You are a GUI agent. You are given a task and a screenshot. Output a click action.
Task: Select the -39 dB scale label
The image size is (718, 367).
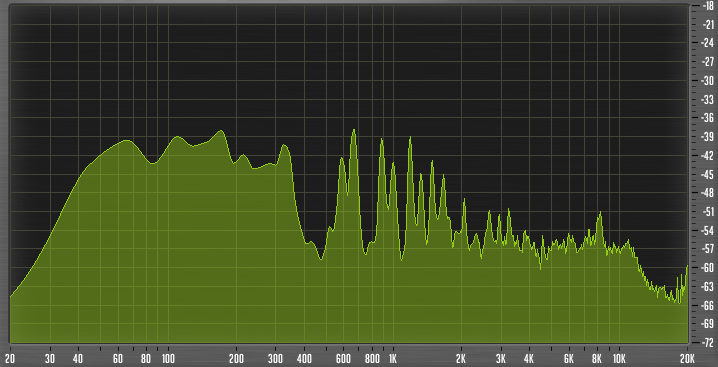[x=706, y=137]
